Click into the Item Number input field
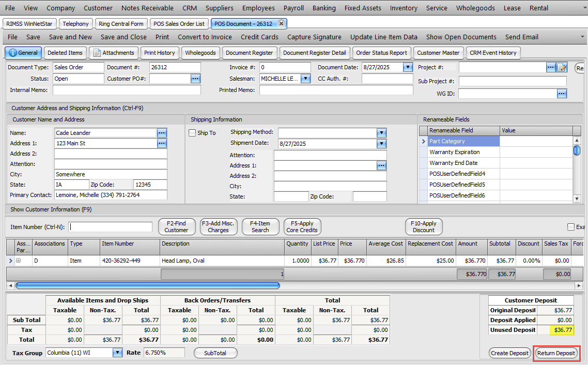 click(111, 227)
